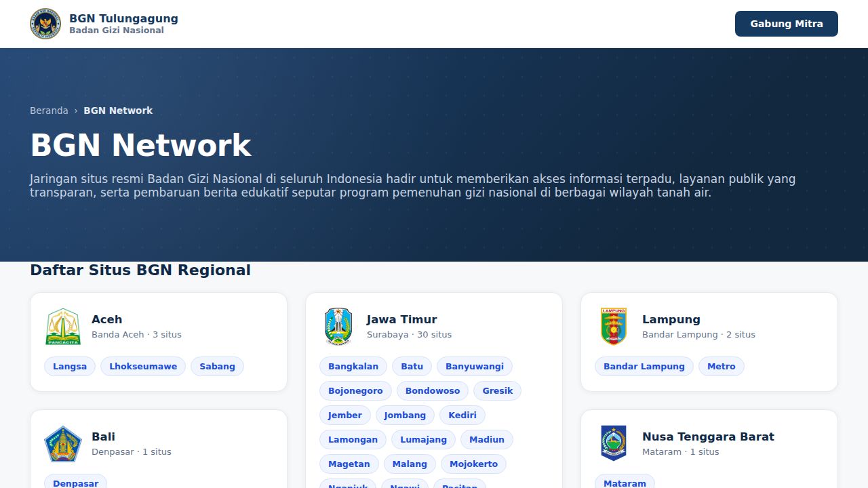Screen dimensions: 868x488
Task: Open the Gresik site link
Action: pos(498,391)
